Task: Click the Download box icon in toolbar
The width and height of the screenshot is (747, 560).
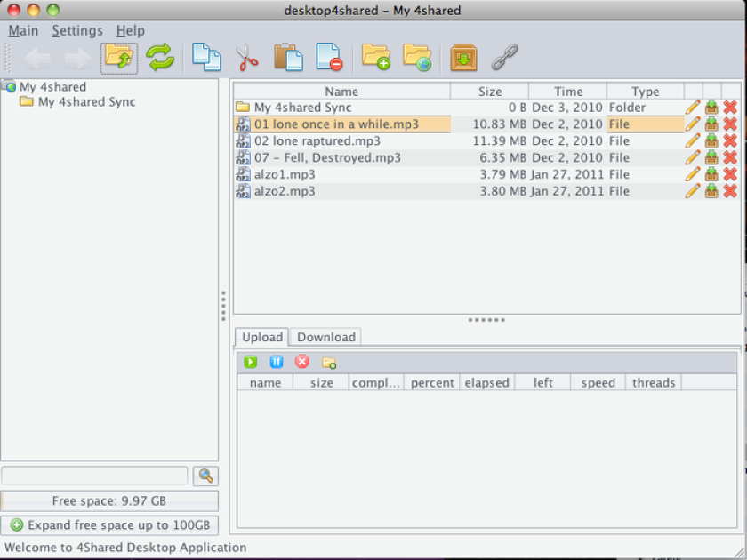Action: [463, 58]
